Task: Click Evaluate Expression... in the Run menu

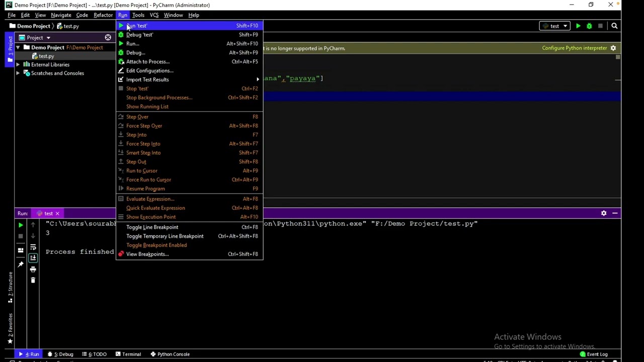Action: 189,199
